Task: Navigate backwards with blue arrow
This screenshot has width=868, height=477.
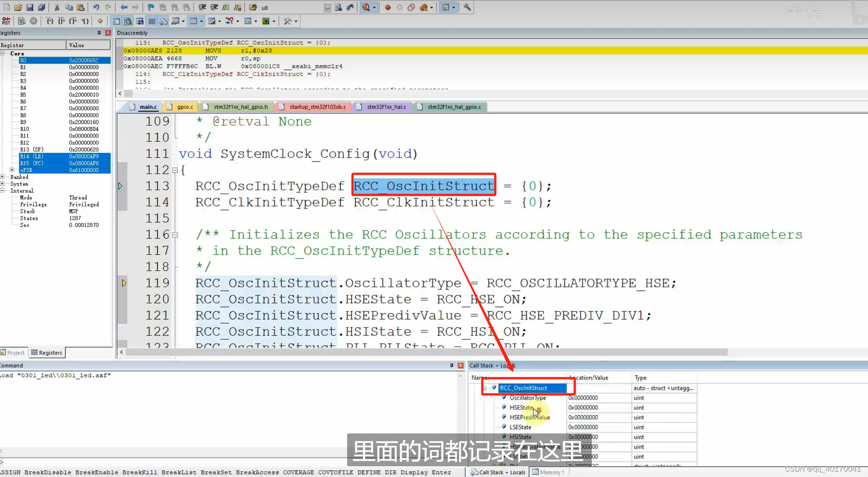Action: (x=123, y=7)
